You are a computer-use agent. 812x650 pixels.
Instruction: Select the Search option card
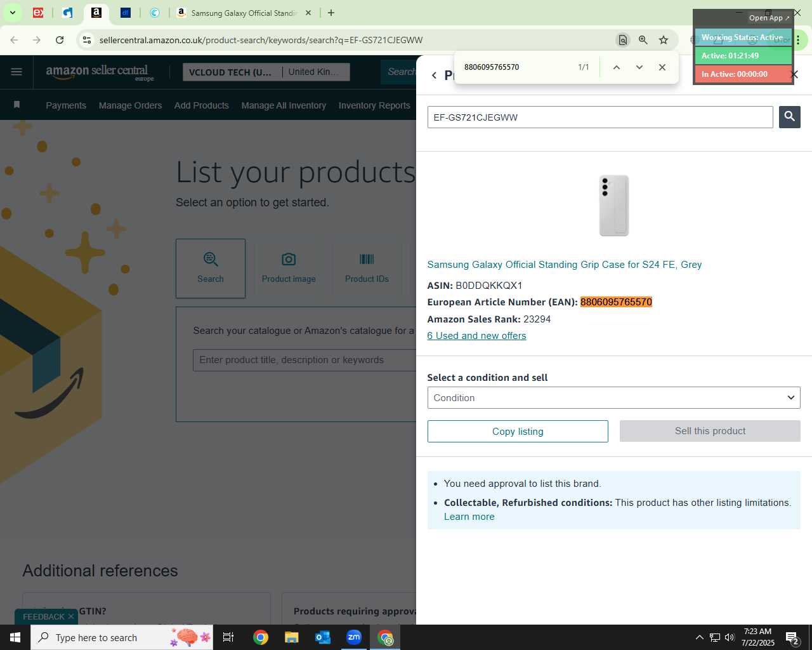click(x=211, y=269)
